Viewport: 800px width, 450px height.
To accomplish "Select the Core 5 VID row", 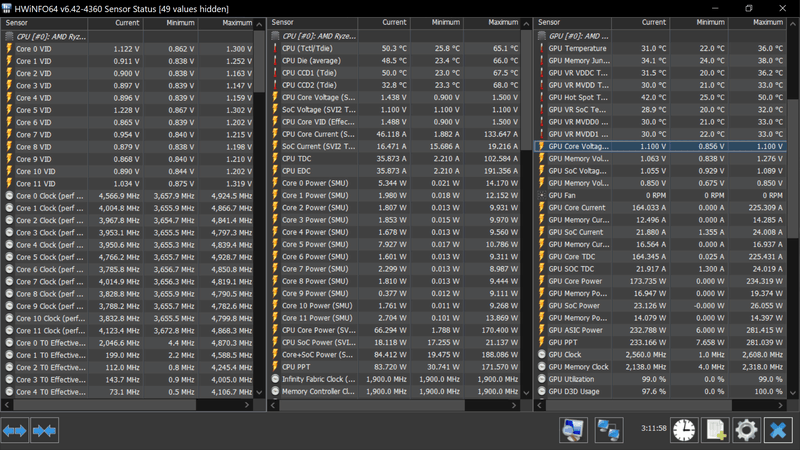I will point(128,110).
